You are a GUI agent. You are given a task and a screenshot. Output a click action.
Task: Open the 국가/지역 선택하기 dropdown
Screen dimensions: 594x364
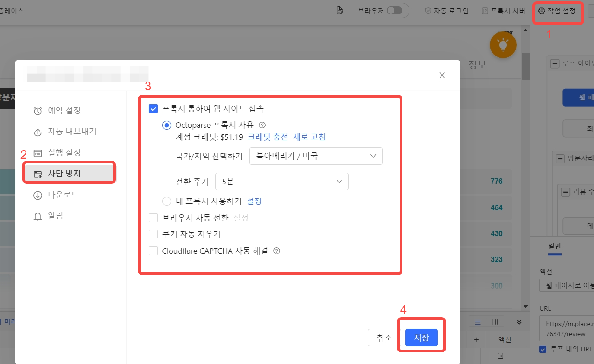pyautogui.click(x=316, y=157)
